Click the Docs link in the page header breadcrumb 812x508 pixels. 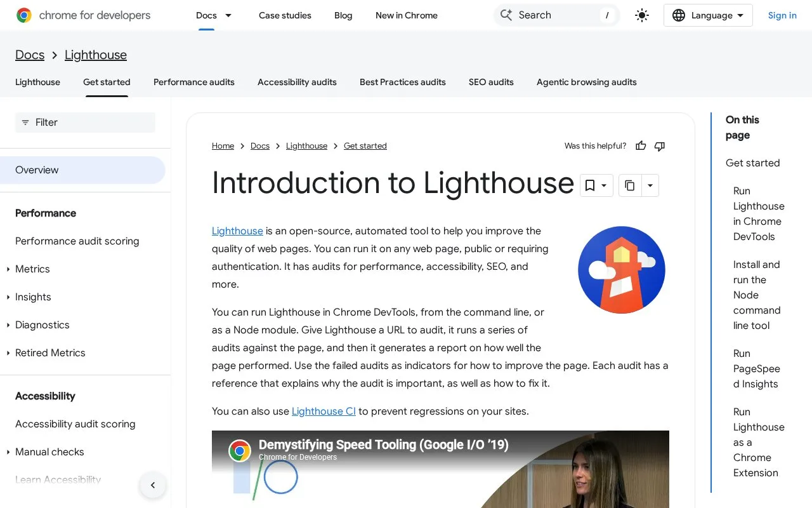click(30, 55)
